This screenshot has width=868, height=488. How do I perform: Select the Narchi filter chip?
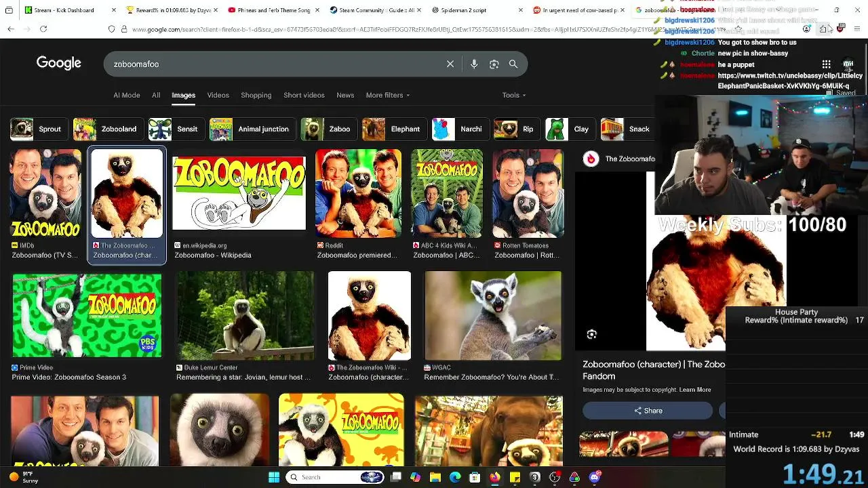pos(460,129)
